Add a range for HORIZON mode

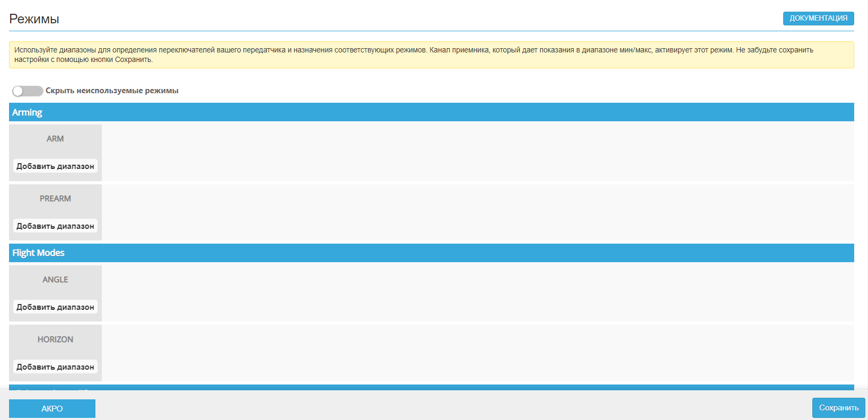[x=55, y=367]
